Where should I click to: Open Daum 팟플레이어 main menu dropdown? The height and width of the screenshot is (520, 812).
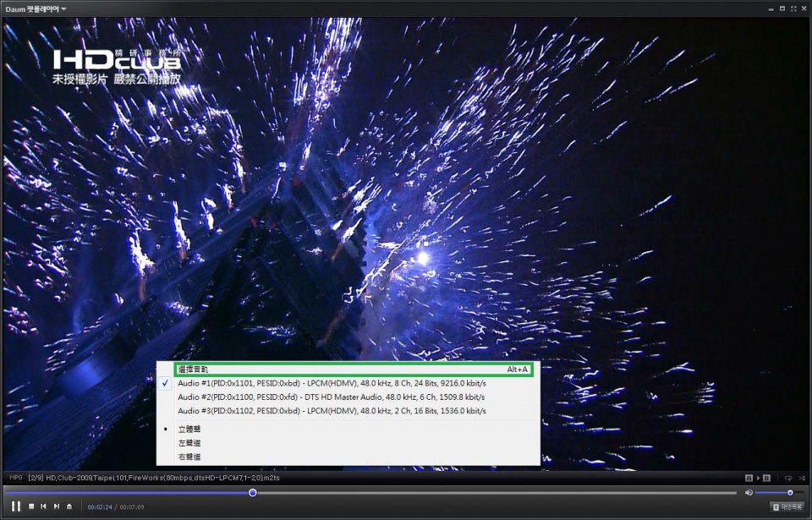tap(36, 9)
